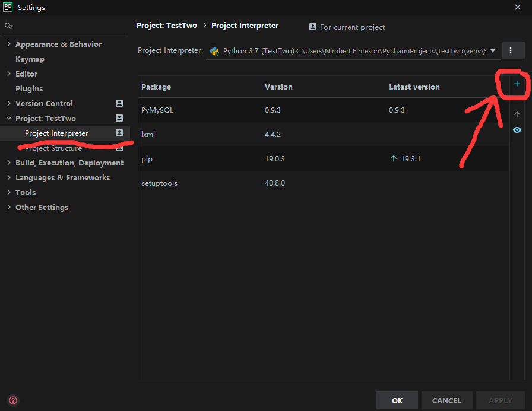The width and height of the screenshot is (532, 411).
Task: Click the upgrade package arrow icon
Action: [x=517, y=114]
